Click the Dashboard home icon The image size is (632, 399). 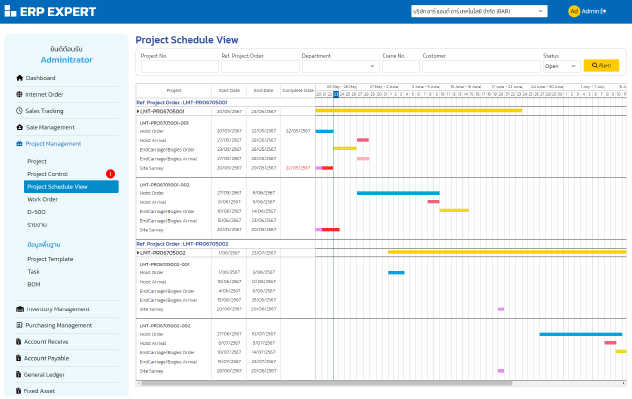(x=19, y=78)
